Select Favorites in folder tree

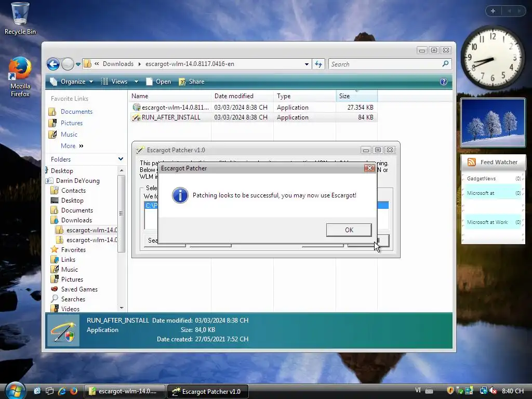[x=68, y=250]
